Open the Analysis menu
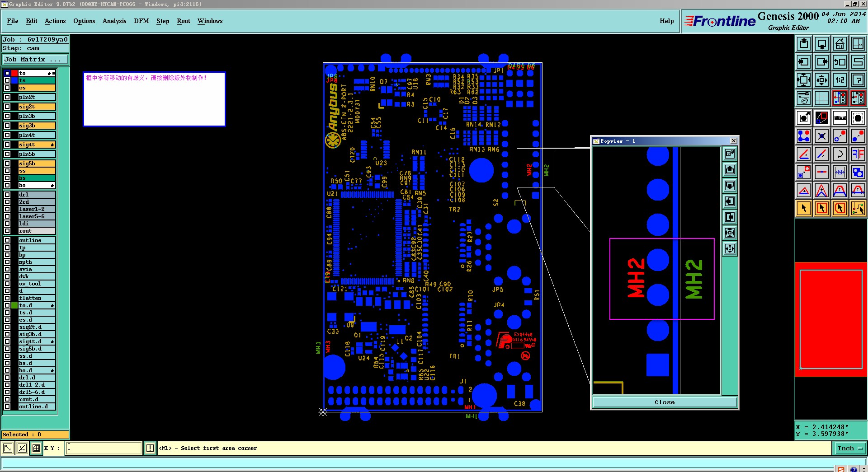 [x=114, y=21]
